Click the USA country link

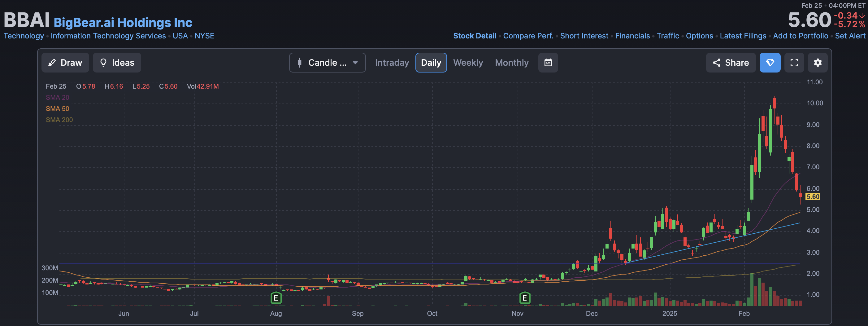tap(180, 36)
